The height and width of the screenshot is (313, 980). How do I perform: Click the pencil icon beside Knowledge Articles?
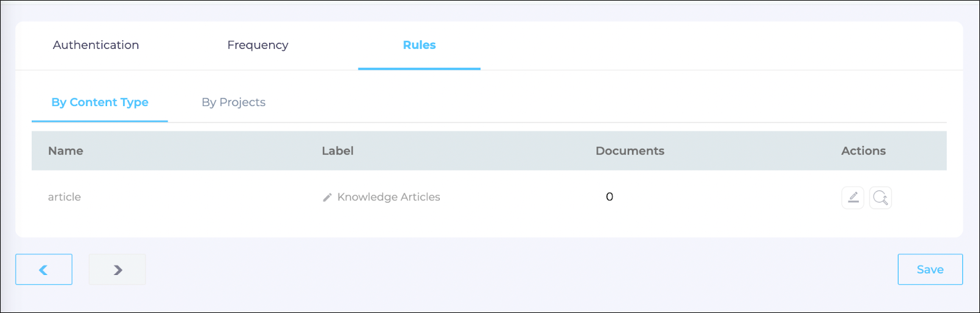327,197
